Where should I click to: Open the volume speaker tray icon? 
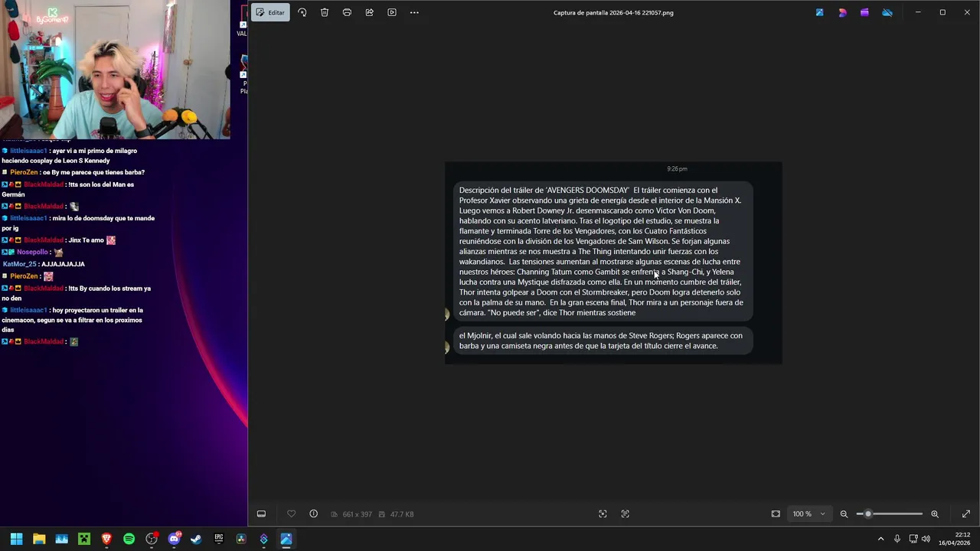[x=926, y=539]
